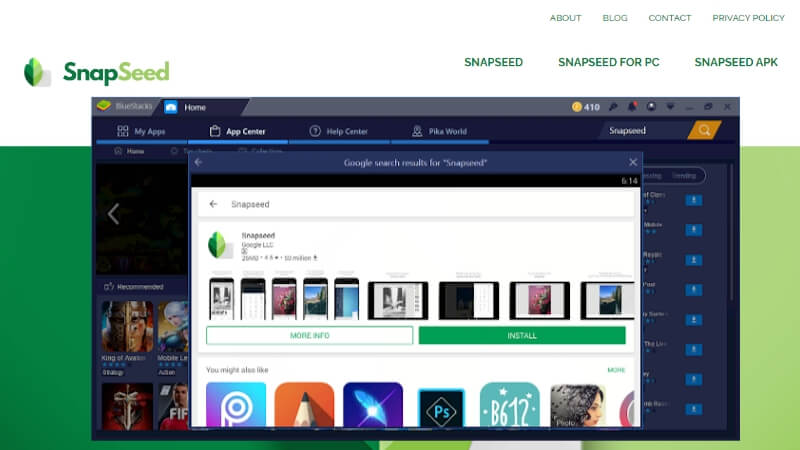Click the orange search magnifier button
The height and width of the screenshot is (450, 800).
point(705,131)
